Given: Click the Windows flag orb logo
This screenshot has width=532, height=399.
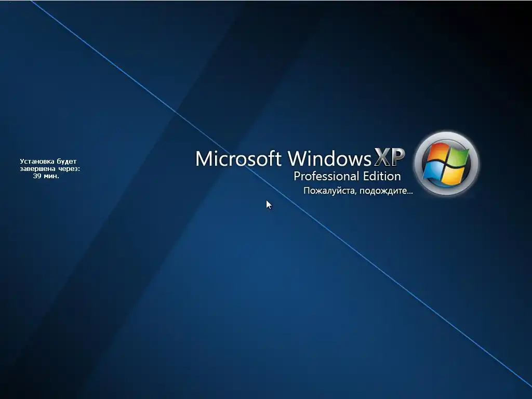Looking at the screenshot, I should 446,164.
